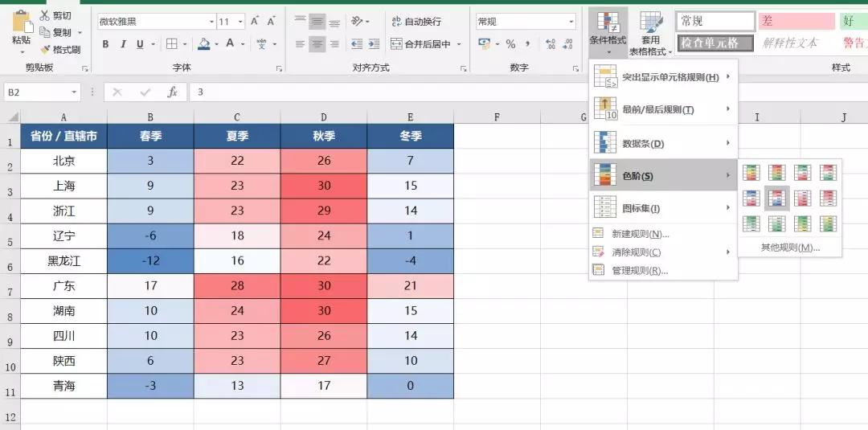This screenshot has height=430, width=868.
Task: Toggle Bold formatting
Action: [x=105, y=44]
